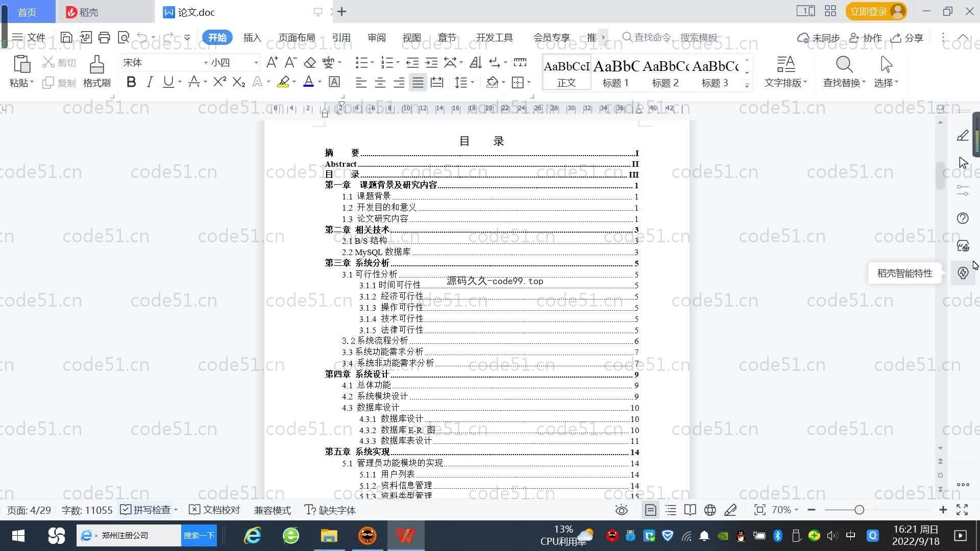
Task: Click 协作 collaboration button
Action: click(866, 38)
